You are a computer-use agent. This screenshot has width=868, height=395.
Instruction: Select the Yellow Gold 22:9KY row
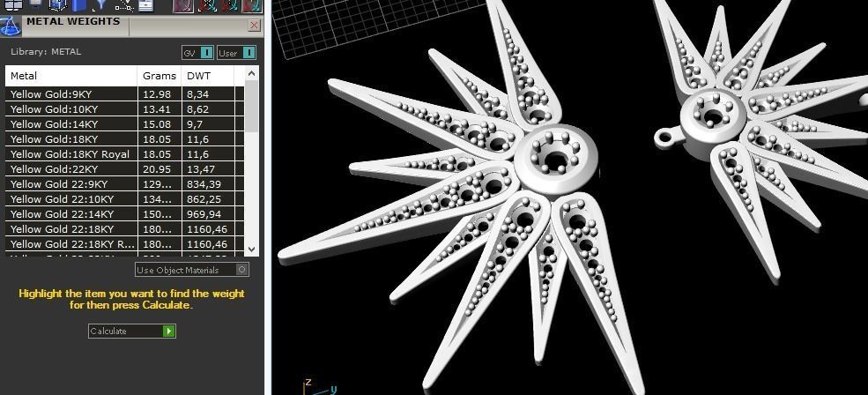(x=124, y=184)
